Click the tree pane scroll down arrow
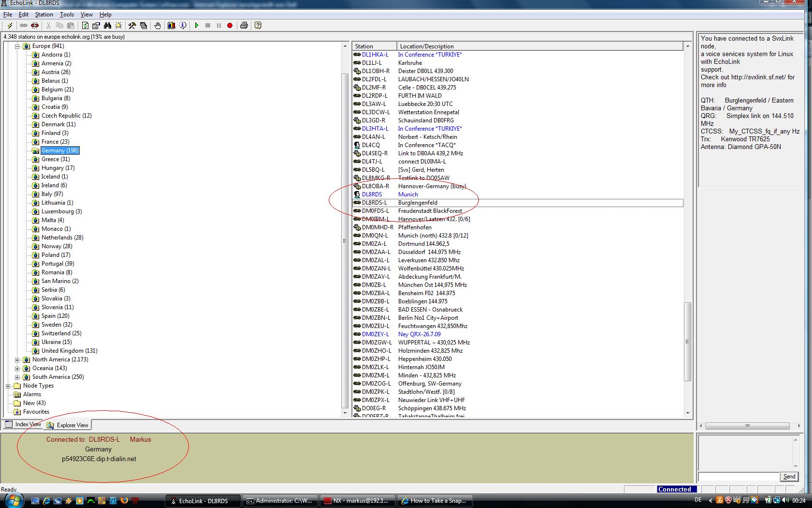The image size is (812, 508). click(345, 413)
